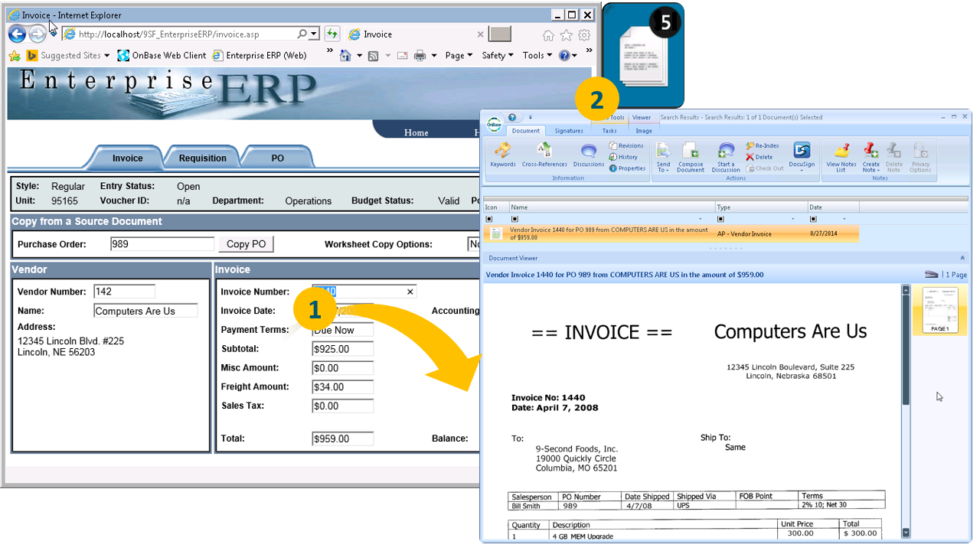Select the Invoice tab in ERP

[x=127, y=158]
